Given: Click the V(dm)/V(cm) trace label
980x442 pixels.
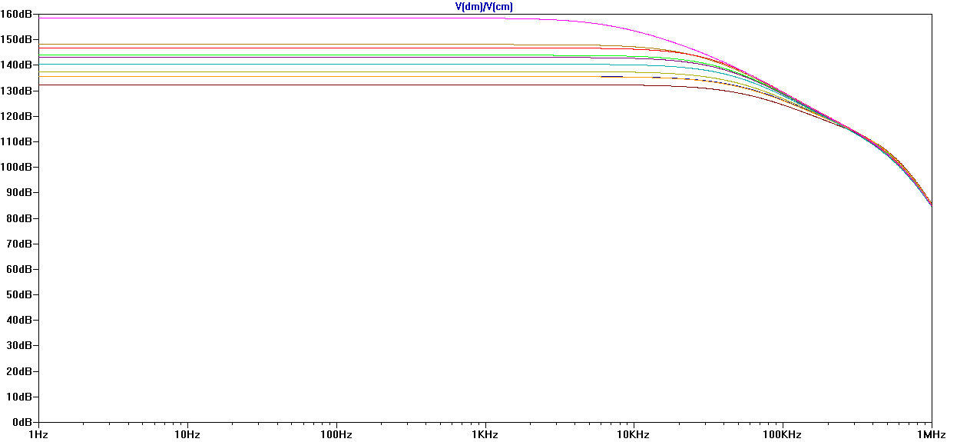Looking at the screenshot, I should pyautogui.click(x=484, y=6).
